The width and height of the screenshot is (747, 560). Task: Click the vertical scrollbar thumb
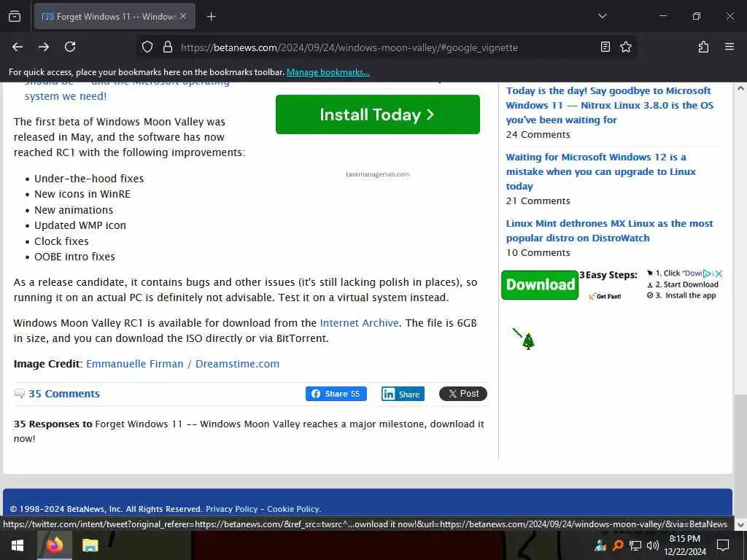pos(740,455)
